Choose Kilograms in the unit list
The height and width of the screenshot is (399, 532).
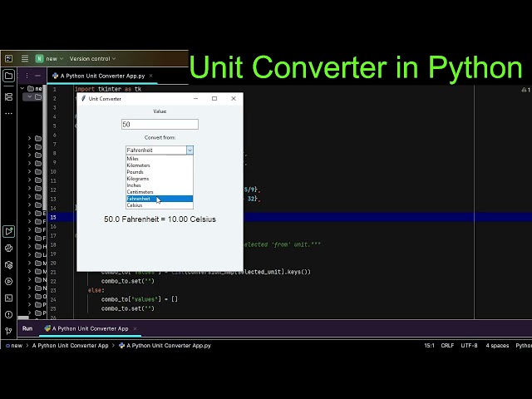[160, 179]
